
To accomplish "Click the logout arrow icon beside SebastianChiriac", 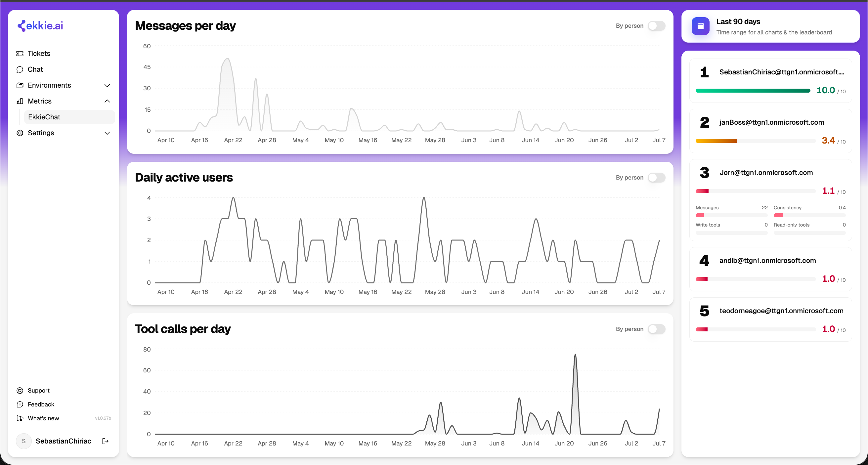I will (106, 441).
